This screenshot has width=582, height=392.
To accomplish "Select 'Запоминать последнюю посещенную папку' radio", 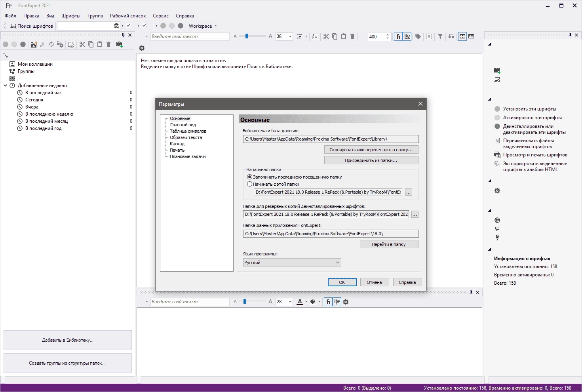I will coord(249,177).
